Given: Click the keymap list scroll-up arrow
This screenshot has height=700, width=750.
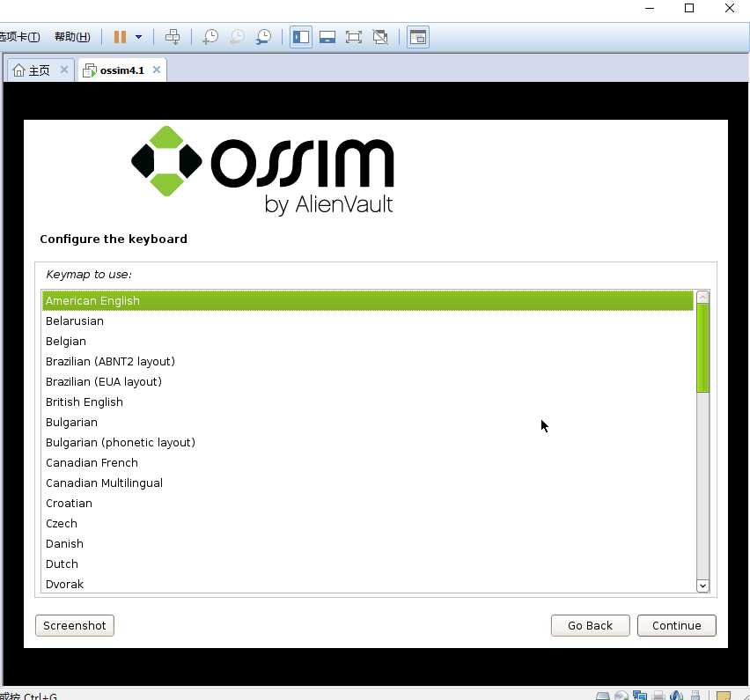Looking at the screenshot, I should coord(702,297).
